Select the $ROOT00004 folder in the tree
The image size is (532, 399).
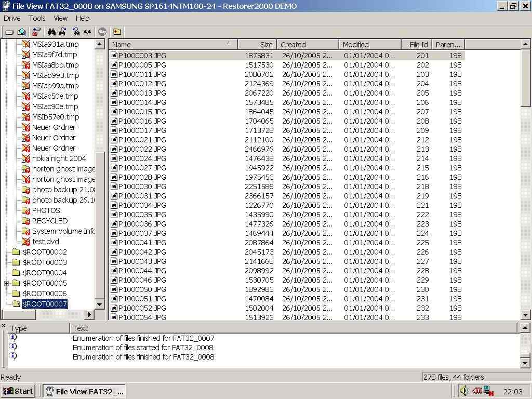point(45,273)
